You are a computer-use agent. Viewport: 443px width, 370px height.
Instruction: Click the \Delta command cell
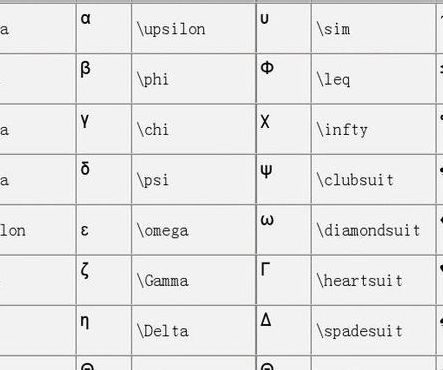click(x=194, y=331)
